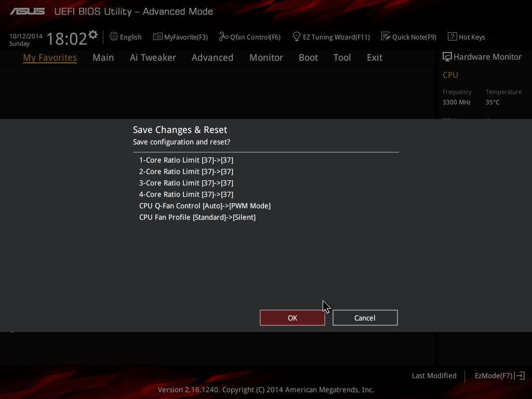Click the Temperature label
This screenshot has height=399, width=532.
coord(503,92)
